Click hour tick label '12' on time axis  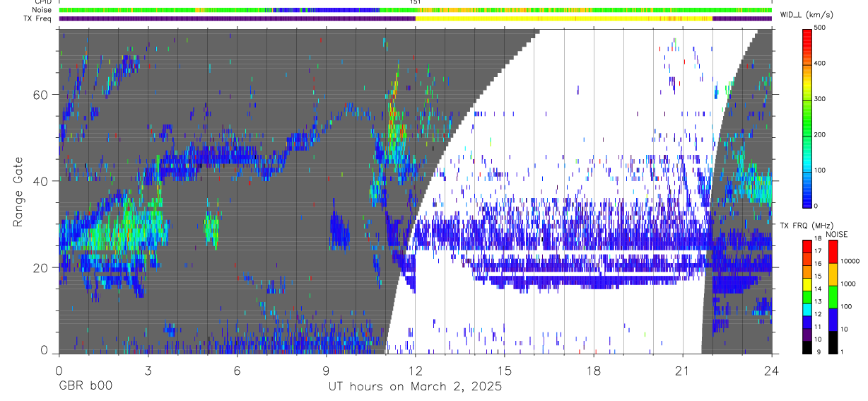415,370
